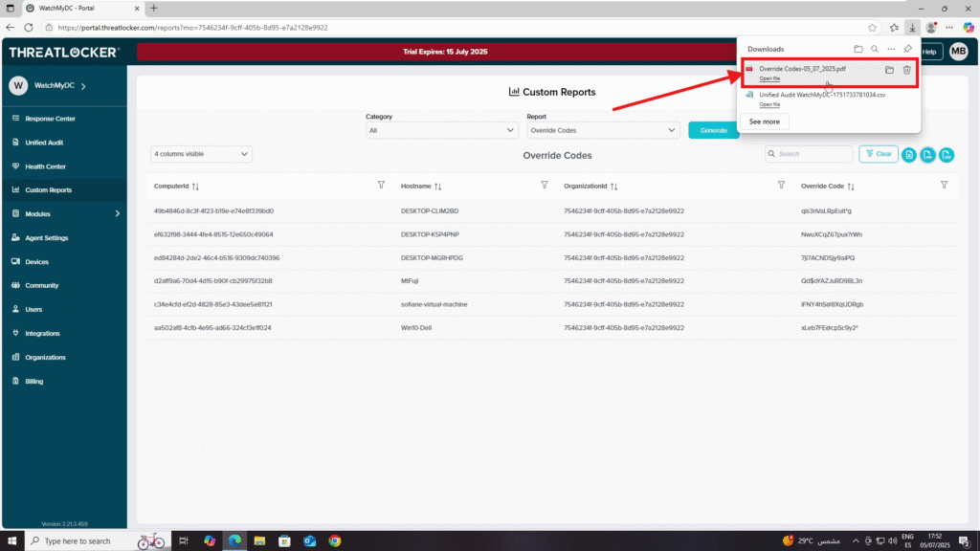Viewport: 980px width, 551px height.
Task: Expand WatchMyDC organization chevron
Action: [x=83, y=86]
